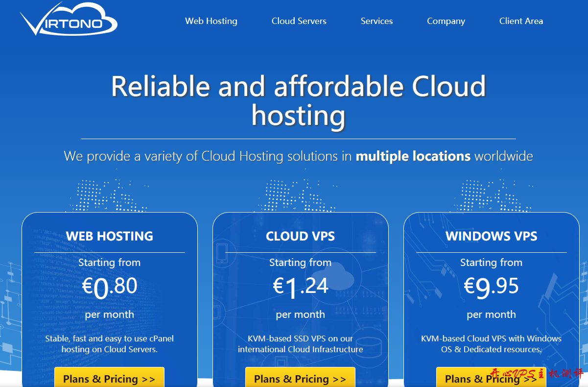Open the Services menu
Viewport: 588px width, 387px height.
pos(377,21)
